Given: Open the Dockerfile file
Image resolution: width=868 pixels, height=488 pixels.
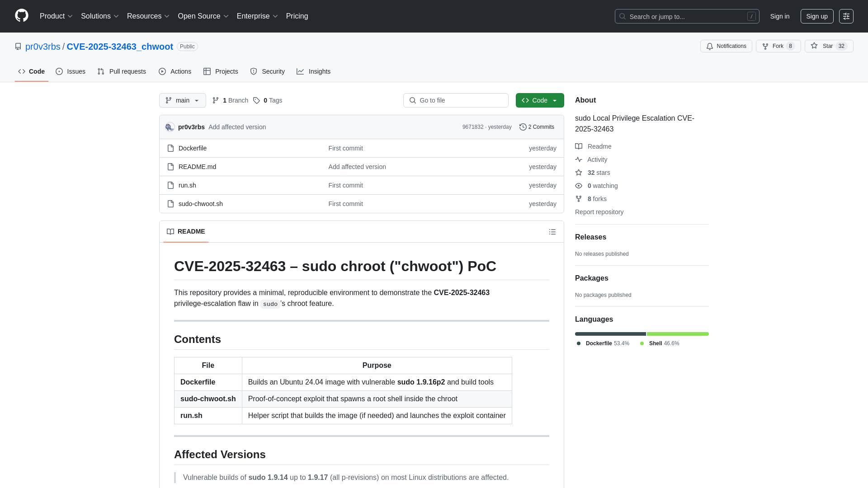Looking at the screenshot, I should (x=193, y=148).
